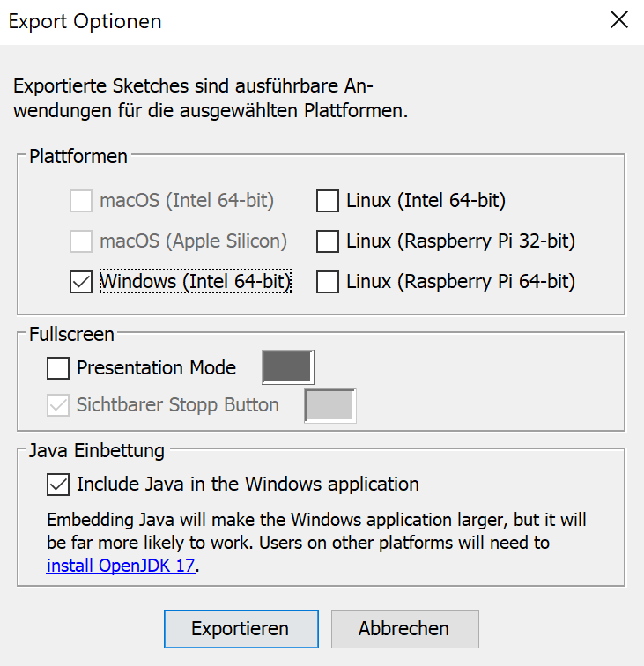
Task: Click the macOS (Intel 64-bit) checkbox
Action: pos(81,201)
